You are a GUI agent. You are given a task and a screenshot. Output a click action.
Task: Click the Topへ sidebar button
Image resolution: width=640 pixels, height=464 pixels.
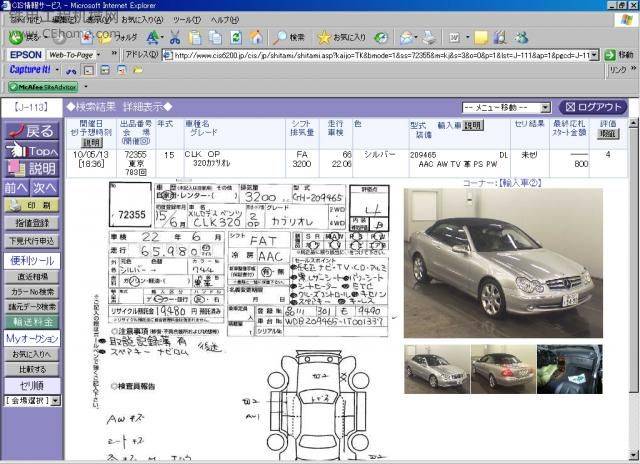(32, 150)
